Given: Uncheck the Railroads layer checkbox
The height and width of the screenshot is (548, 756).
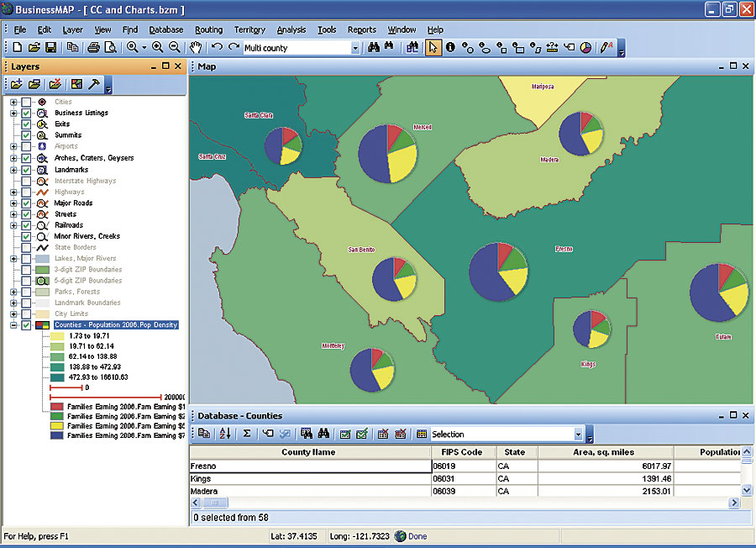Looking at the screenshot, I should click(x=27, y=225).
